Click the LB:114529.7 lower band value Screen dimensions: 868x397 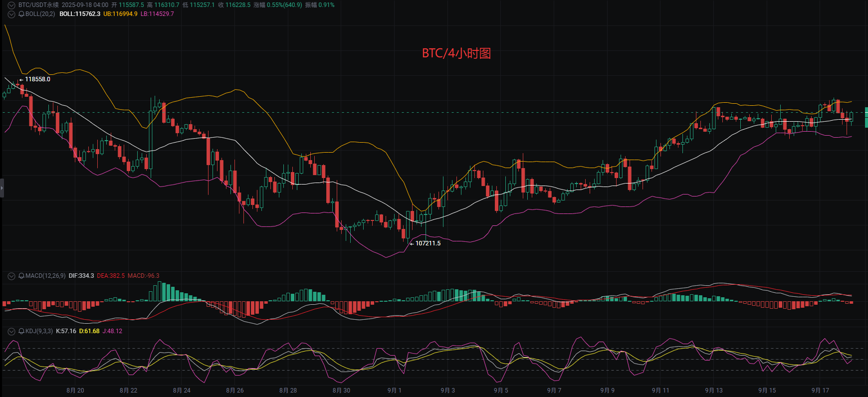[x=157, y=14]
